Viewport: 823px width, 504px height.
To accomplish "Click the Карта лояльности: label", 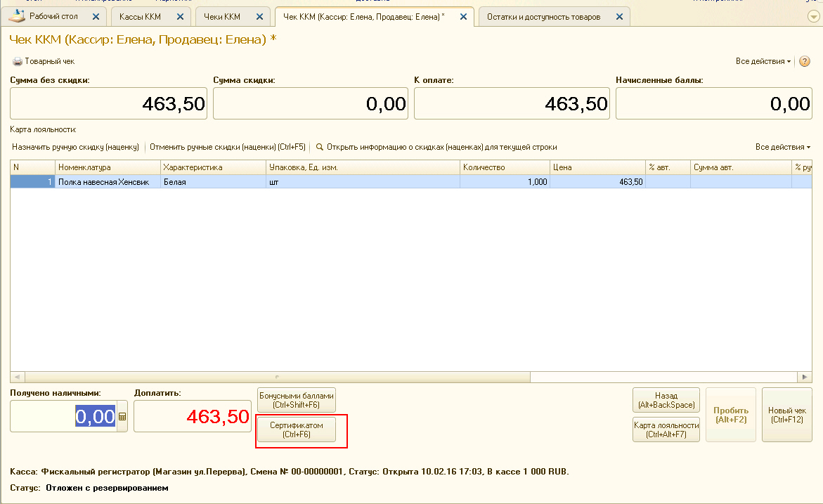I will 43,129.
